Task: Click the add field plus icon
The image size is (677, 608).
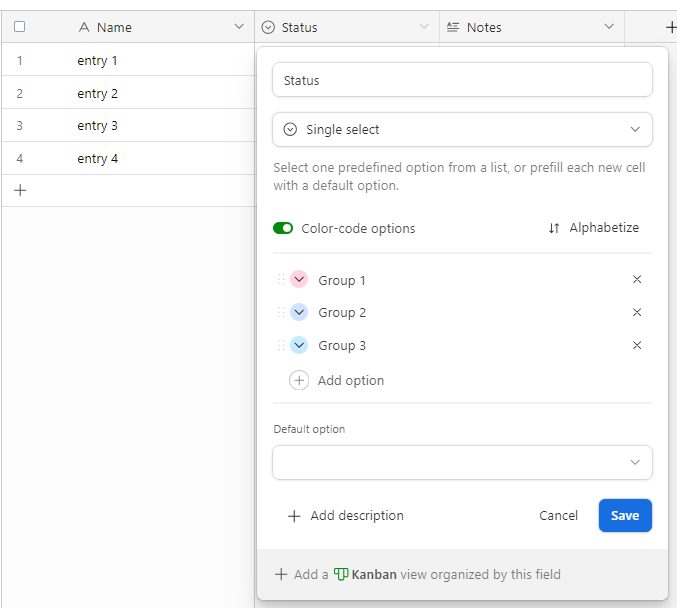Action: click(x=671, y=27)
